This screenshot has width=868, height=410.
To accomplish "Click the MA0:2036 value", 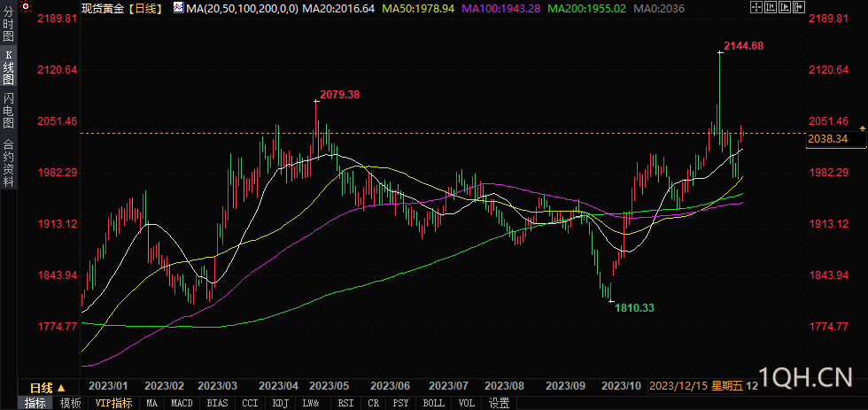I will 659,8.
